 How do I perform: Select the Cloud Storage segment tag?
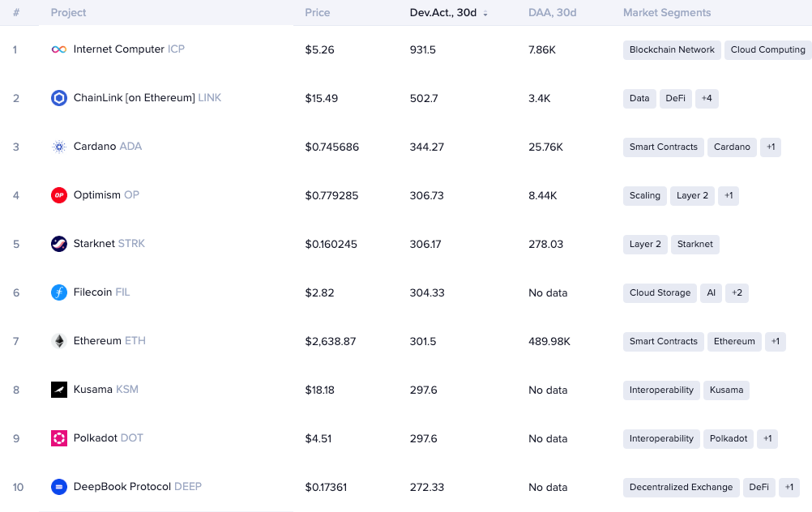660,293
